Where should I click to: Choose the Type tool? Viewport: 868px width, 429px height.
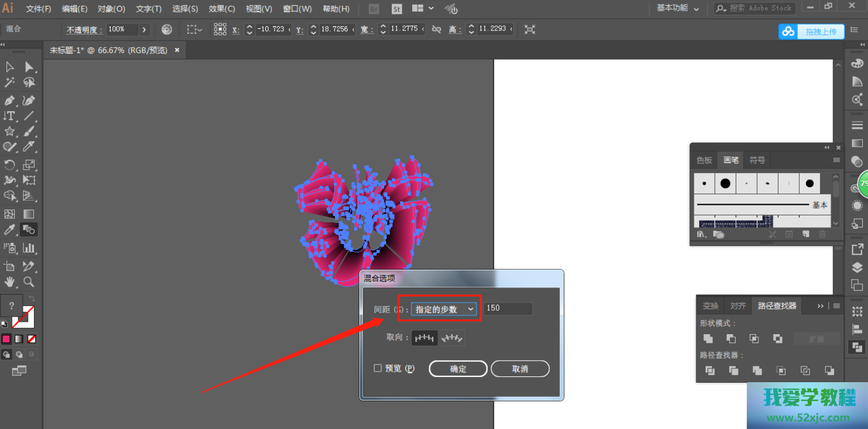10,116
